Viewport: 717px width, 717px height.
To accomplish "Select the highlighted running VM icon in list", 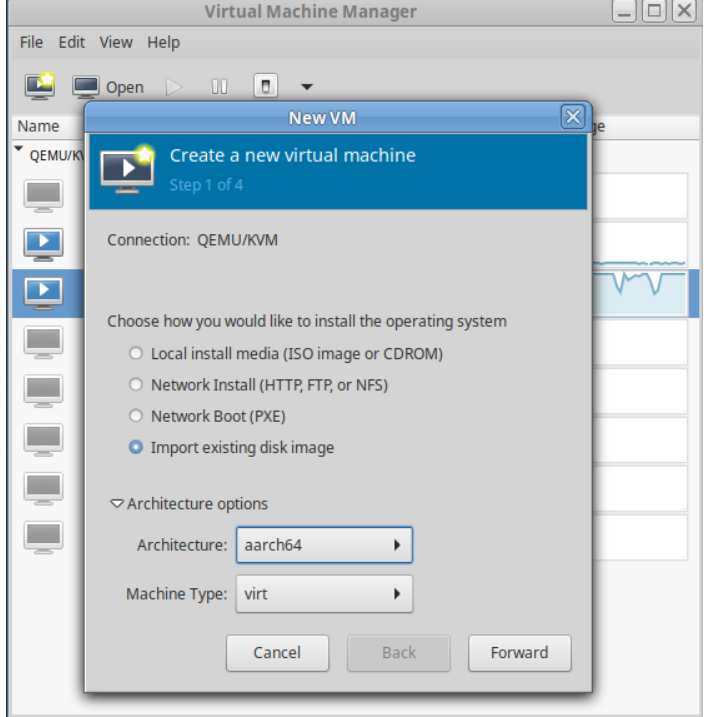I will 43,291.
